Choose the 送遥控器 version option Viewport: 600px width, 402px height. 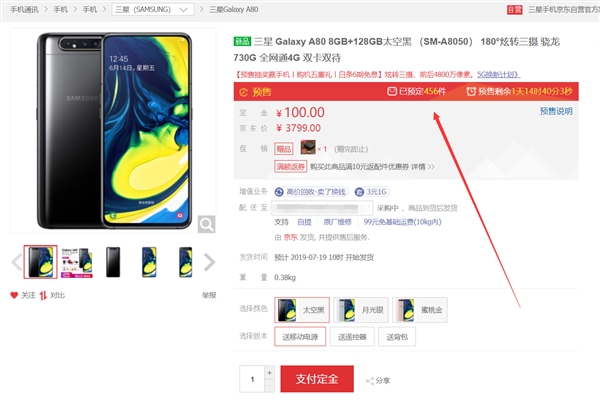pos(352,337)
